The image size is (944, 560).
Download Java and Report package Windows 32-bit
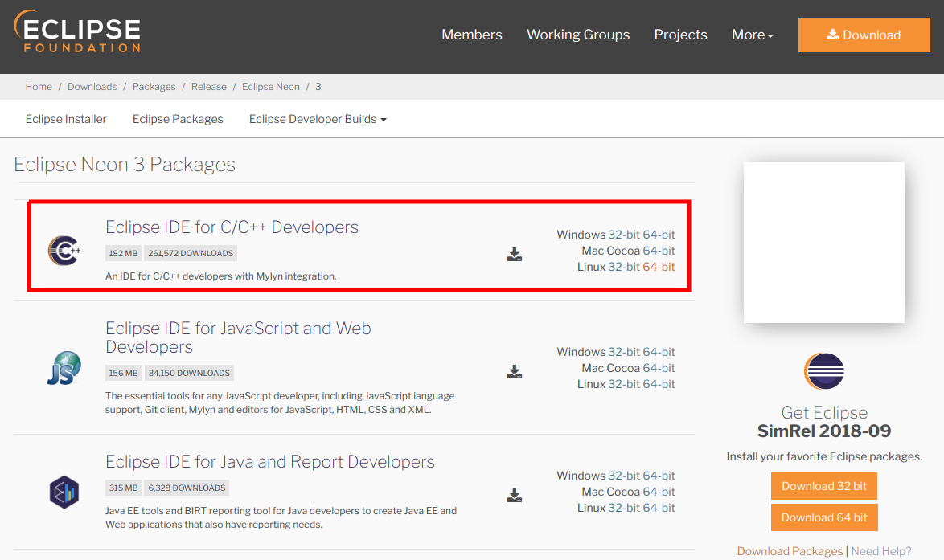[624, 476]
